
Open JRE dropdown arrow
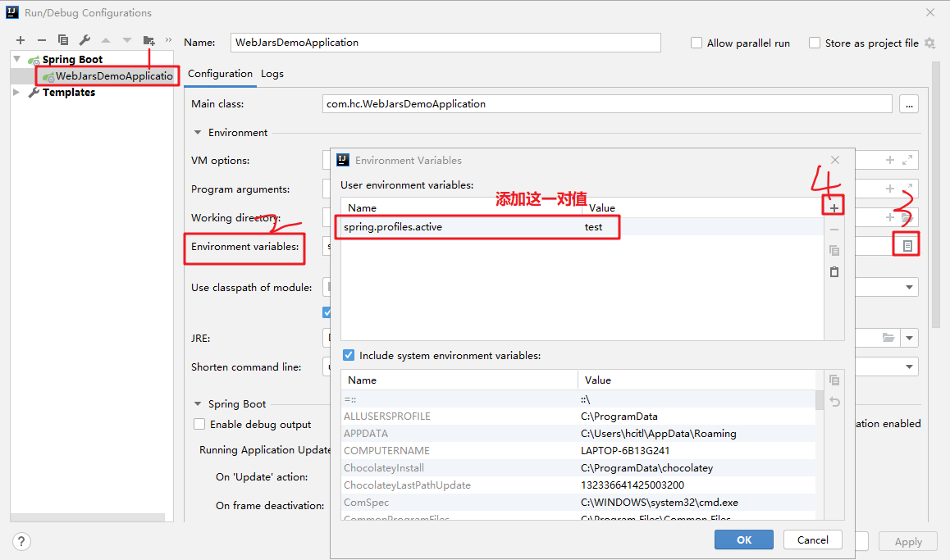tap(909, 338)
